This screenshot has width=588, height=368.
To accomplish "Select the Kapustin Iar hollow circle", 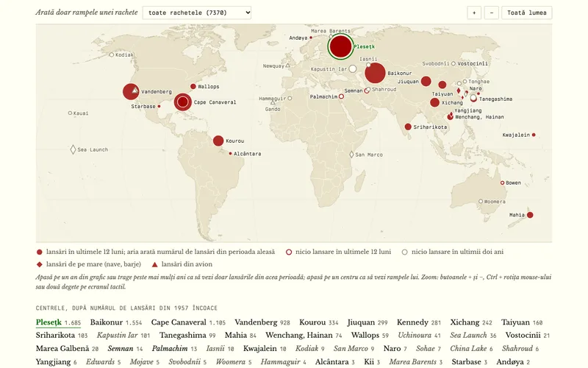I will (353, 68).
